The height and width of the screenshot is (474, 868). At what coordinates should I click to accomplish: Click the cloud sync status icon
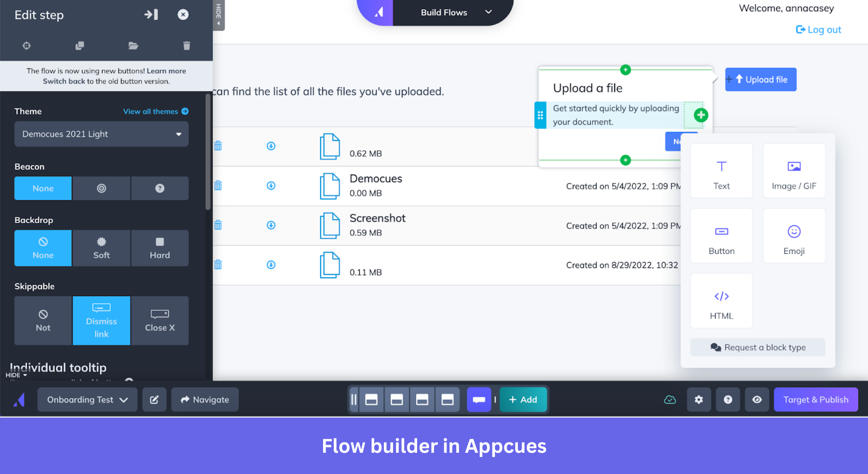click(x=670, y=399)
